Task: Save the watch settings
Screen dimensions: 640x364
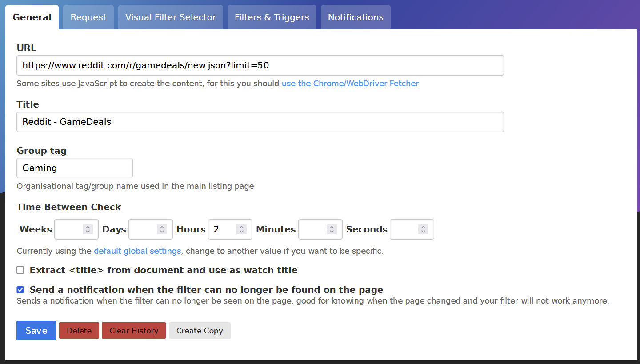Action: coord(36,331)
